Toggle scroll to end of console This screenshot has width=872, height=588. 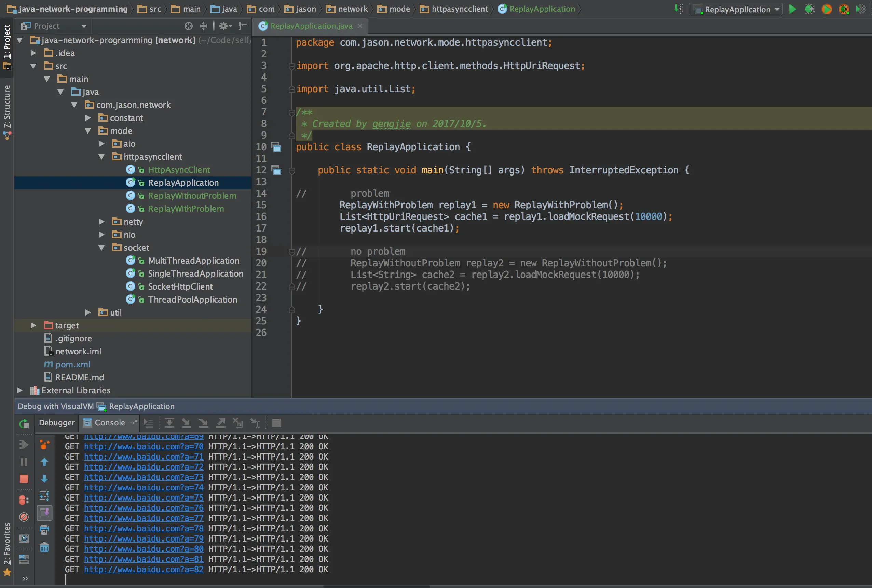click(44, 513)
